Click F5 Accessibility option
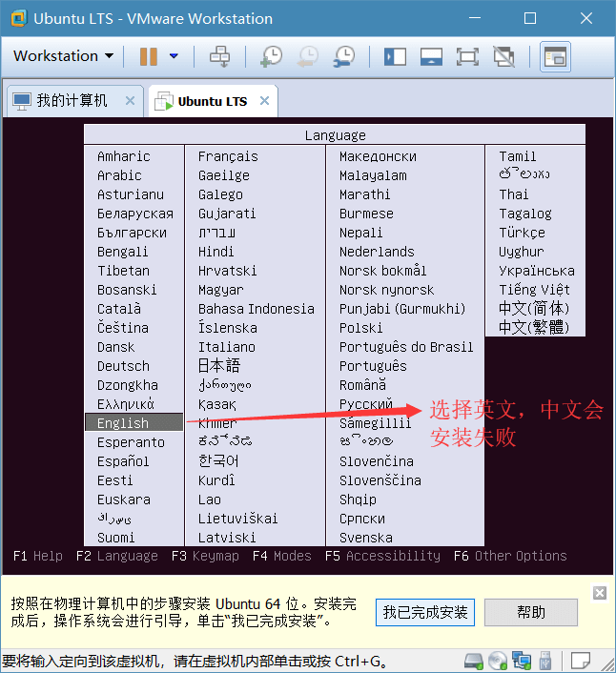Viewport: 616px width, 673px height. (x=382, y=556)
